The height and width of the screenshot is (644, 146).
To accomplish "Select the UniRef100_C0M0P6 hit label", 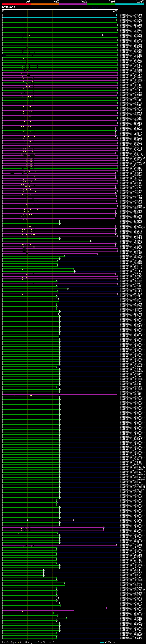I will pos(131,15).
